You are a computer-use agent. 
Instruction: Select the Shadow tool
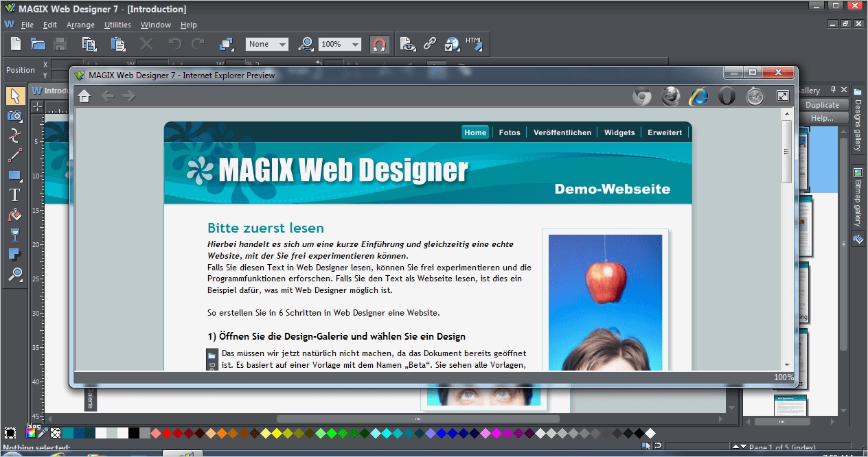point(15,255)
